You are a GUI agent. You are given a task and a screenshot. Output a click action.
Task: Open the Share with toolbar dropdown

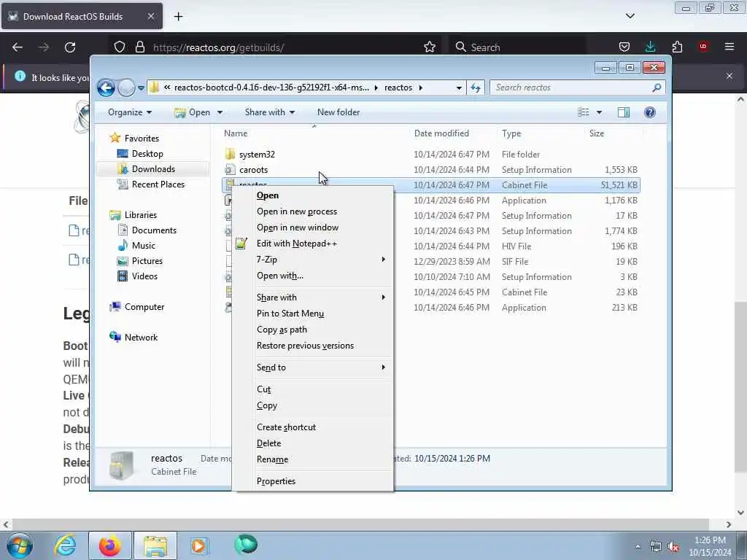270,112
